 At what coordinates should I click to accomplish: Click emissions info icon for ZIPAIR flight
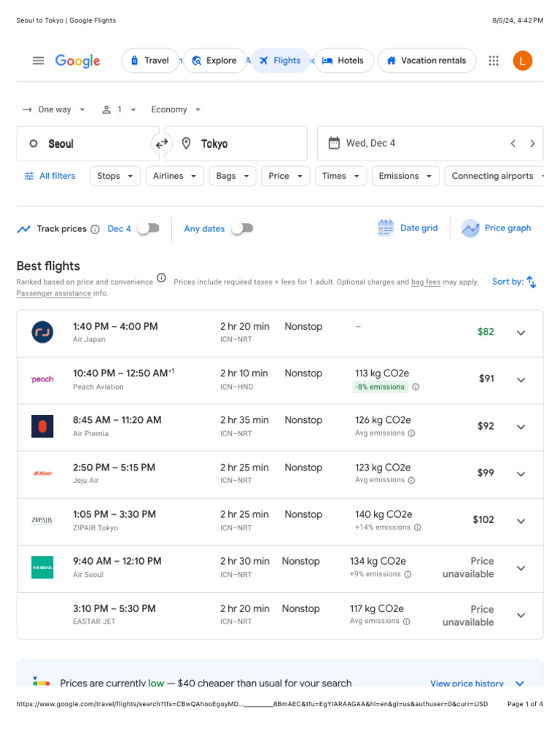(418, 527)
